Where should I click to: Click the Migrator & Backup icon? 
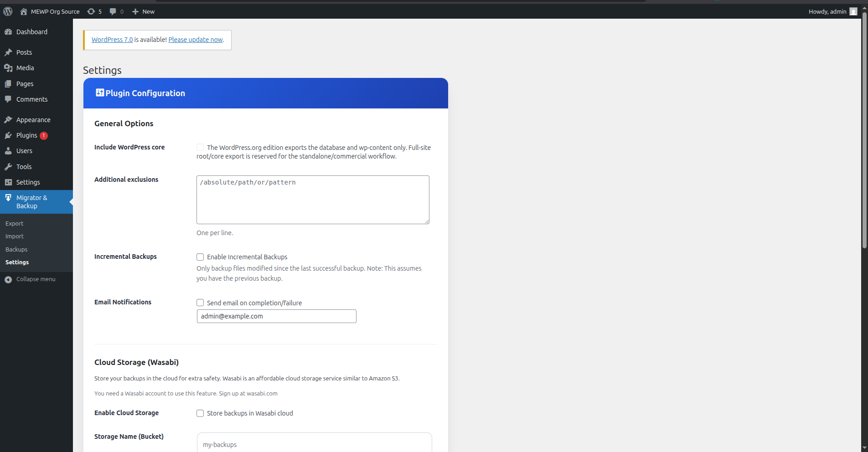tap(8, 198)
